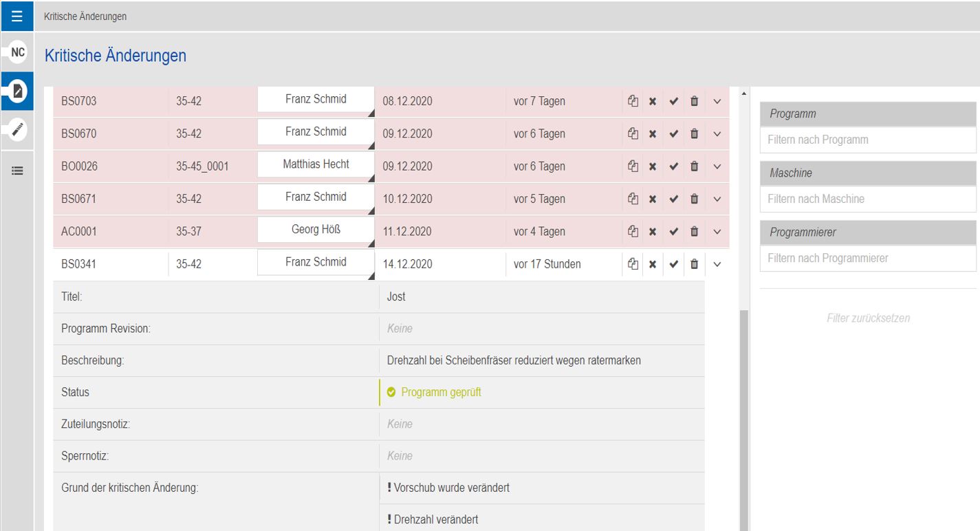Expand details for row BS0703
Screen dimensions: 980x531
click(x=717, y=101)
